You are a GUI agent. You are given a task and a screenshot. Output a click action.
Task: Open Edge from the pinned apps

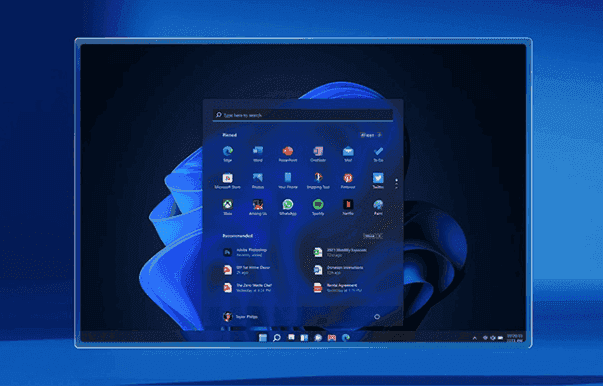coord(228,154)
